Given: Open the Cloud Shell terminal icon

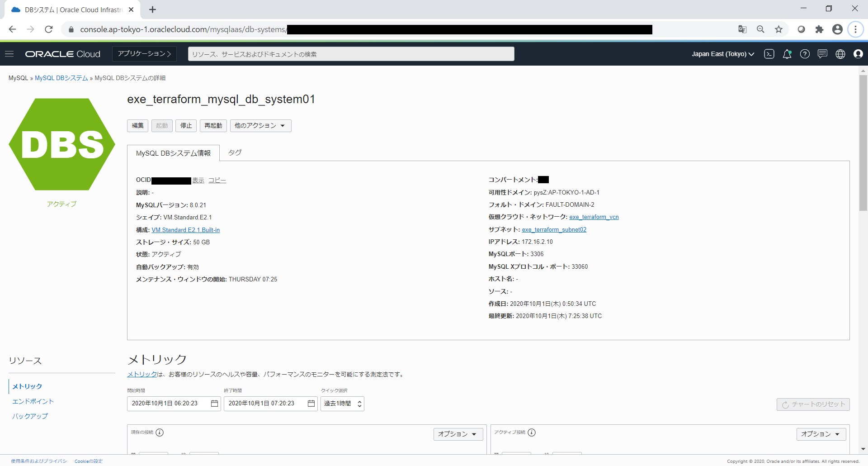Looking at the screenshot, I should (x=769, y=54).
